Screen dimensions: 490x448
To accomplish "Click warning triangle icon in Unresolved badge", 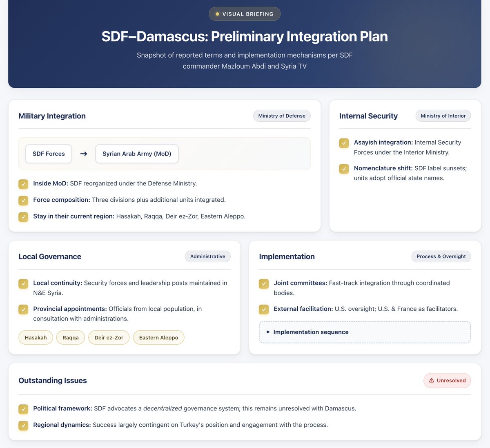I will (432, 380).
